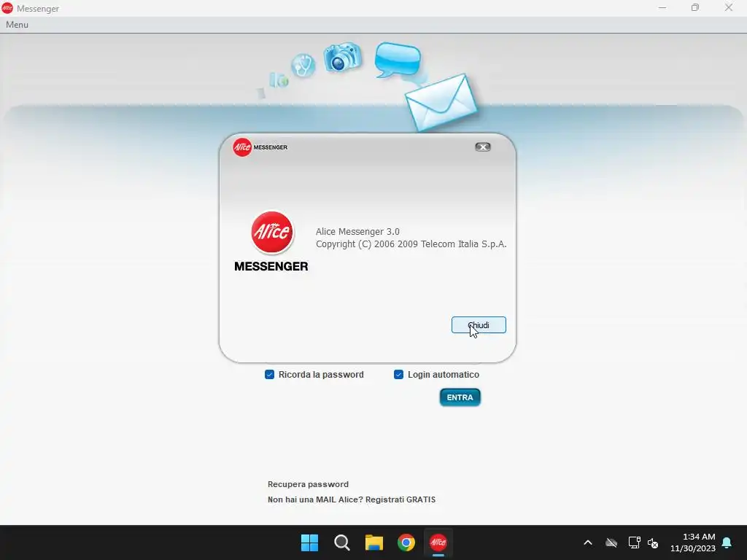Toggle the Ricorda la password checkbox
The width and height of the screenshot is (747, 560).
coord(270,375)
